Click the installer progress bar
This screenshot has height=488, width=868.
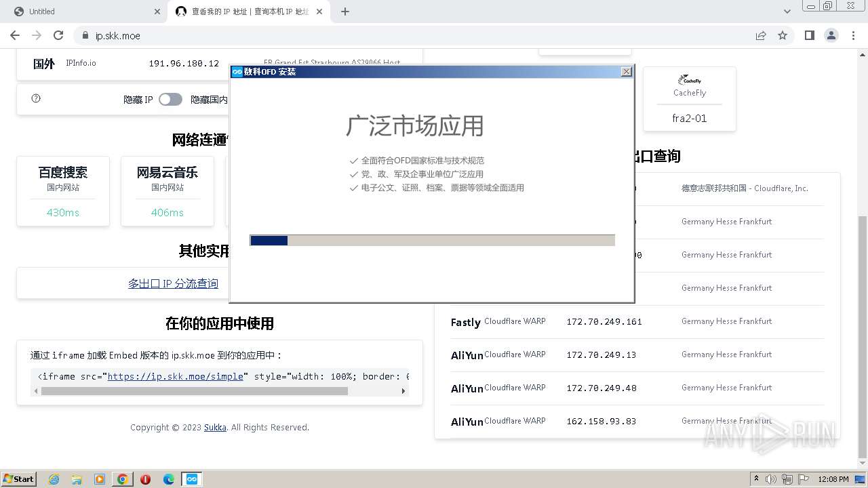(433, 240)
